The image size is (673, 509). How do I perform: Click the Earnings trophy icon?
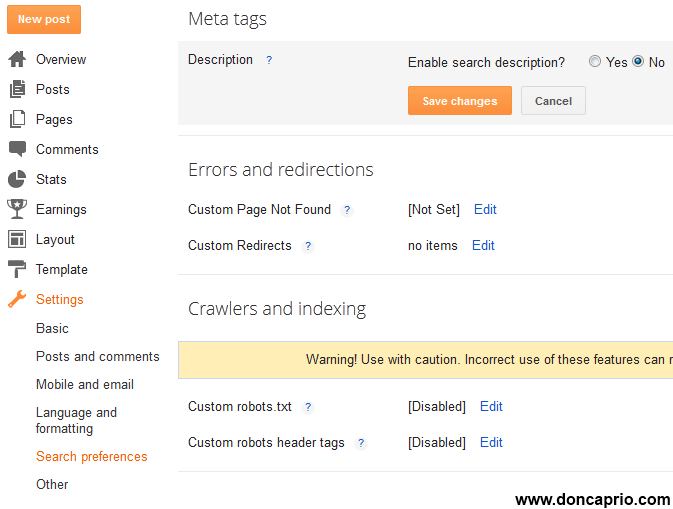coord(17,209)
